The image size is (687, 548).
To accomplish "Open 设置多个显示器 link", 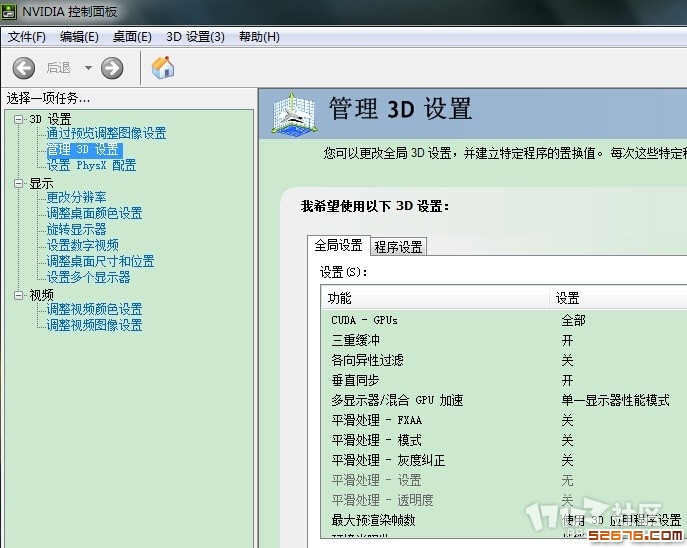I will click(89, 277).
